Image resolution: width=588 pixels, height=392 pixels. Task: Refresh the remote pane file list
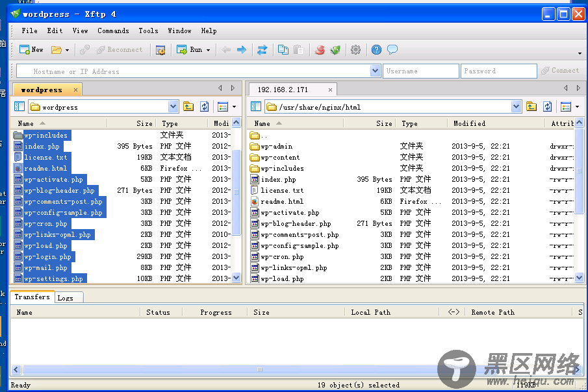pos(548,107)
